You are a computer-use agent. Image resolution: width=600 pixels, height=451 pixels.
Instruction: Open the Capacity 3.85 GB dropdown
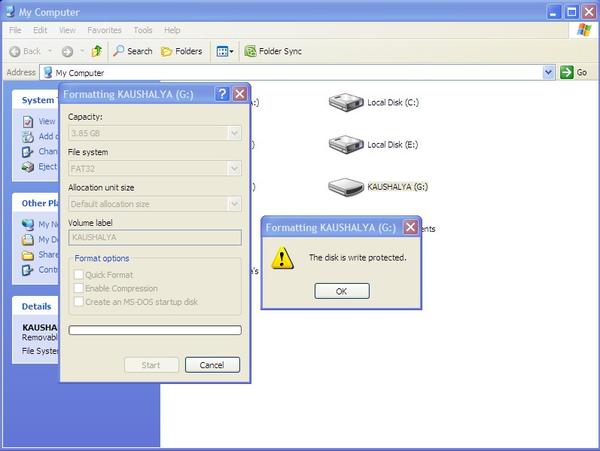[155, 133]
